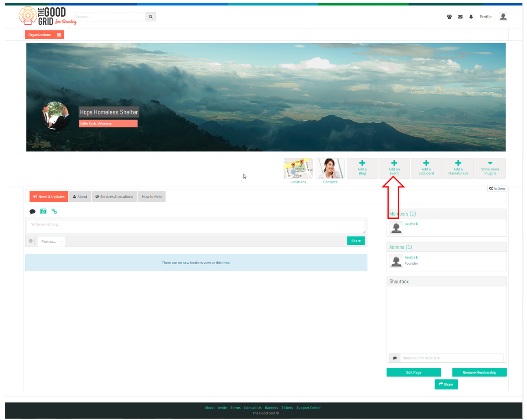The height and width of the screenshot is (420, 527).
Task: Click the Hope Homeless Shelter title
Action: pos(109,112)
